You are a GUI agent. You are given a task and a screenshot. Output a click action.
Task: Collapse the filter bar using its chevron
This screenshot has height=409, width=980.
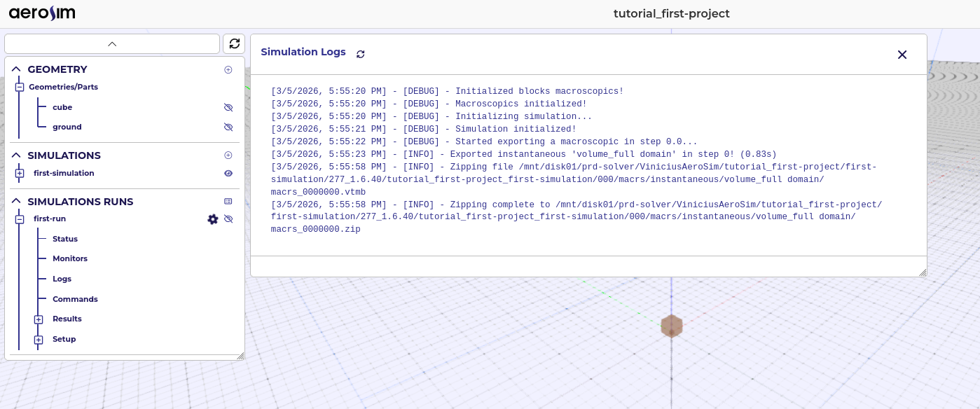(111, 43)
